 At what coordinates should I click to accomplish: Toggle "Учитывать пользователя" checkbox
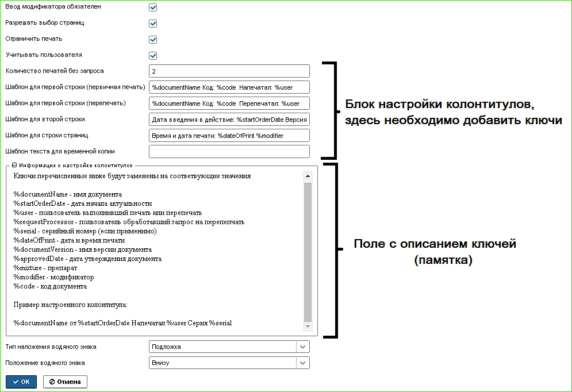(x=153, y=55)
